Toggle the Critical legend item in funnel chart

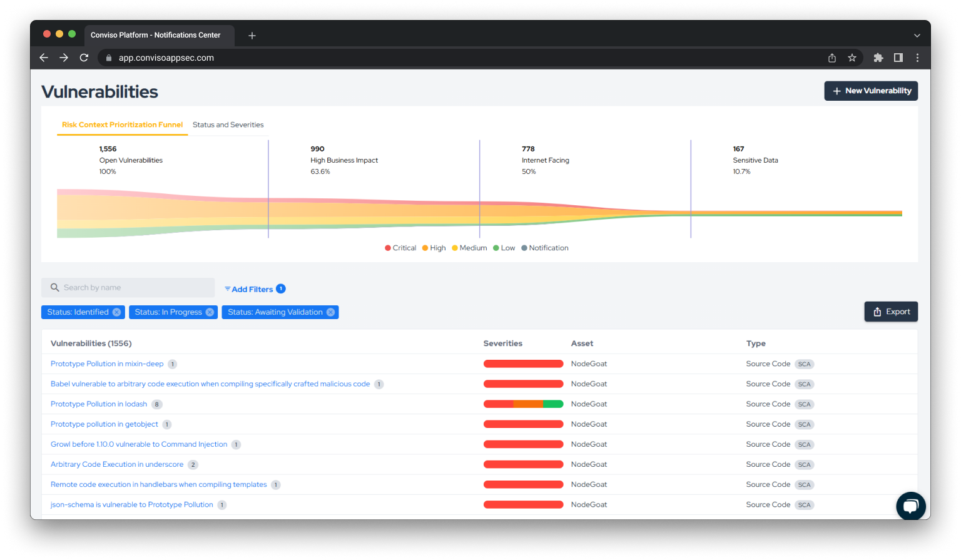[x=400, y=248]
